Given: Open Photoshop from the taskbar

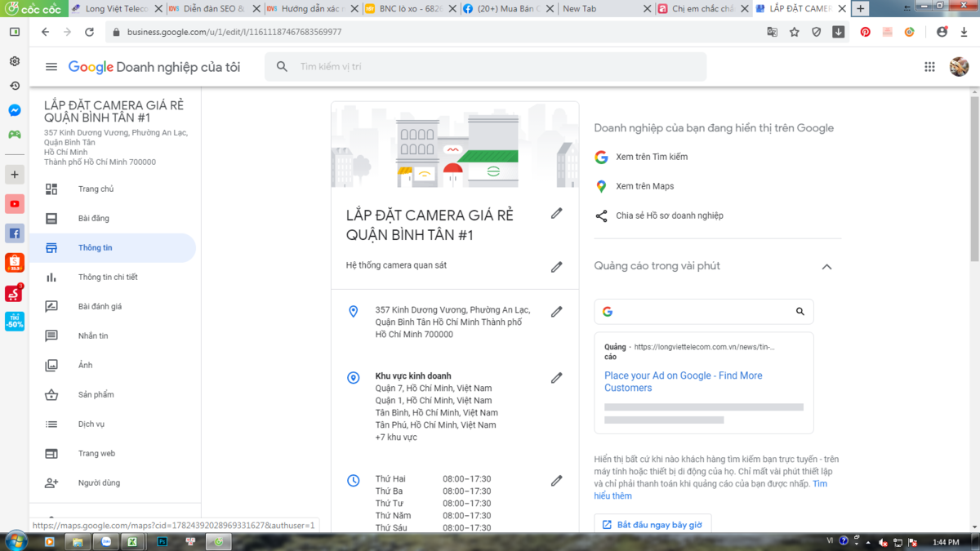Looking at the screenshot, I should pyautogui.click(x=163, y=542).
